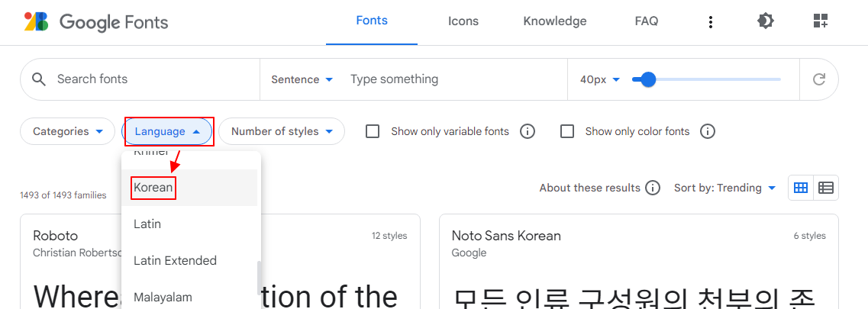Open the Sort by Trending dropdown
This screenshot has width=868, height=309.
725,188
